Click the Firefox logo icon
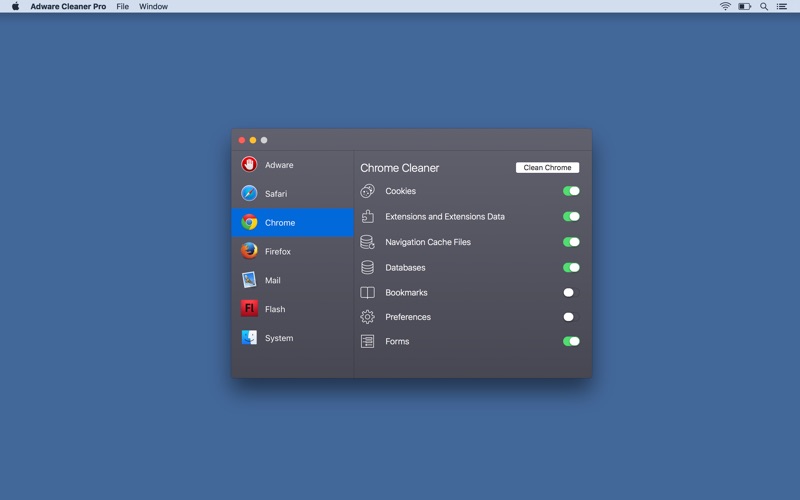This screenshot has width=800, height=500. point(249,251)
